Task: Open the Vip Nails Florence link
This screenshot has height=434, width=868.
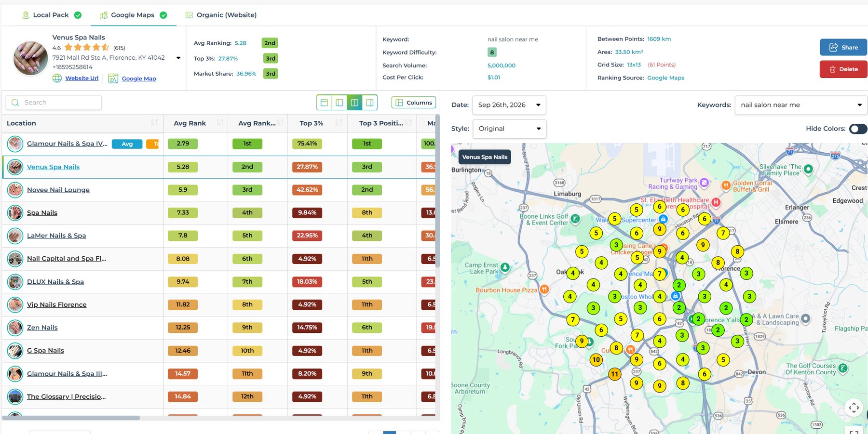Action: click(x=57, y=304)
